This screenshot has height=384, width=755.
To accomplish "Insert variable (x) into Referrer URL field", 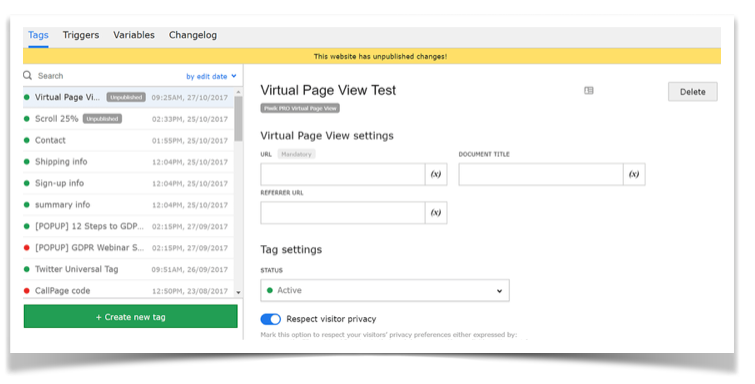I will click(436, 212).
